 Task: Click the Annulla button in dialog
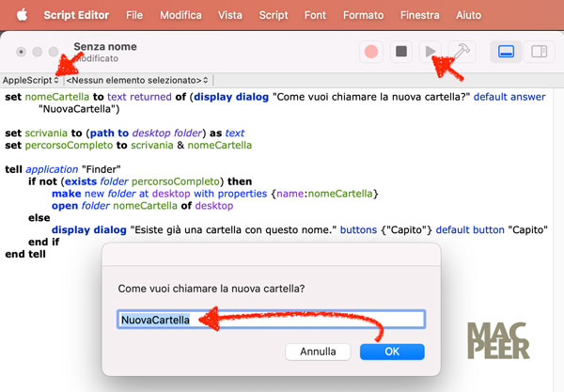pyautogui.click(x=318, y=352)
